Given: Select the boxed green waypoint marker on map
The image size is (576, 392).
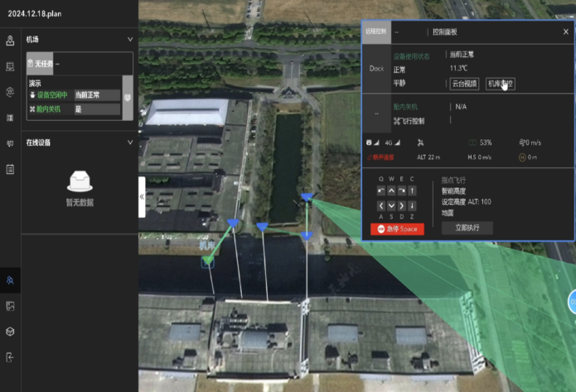Looking at the screenshot, I should click(x=207, y=262).
